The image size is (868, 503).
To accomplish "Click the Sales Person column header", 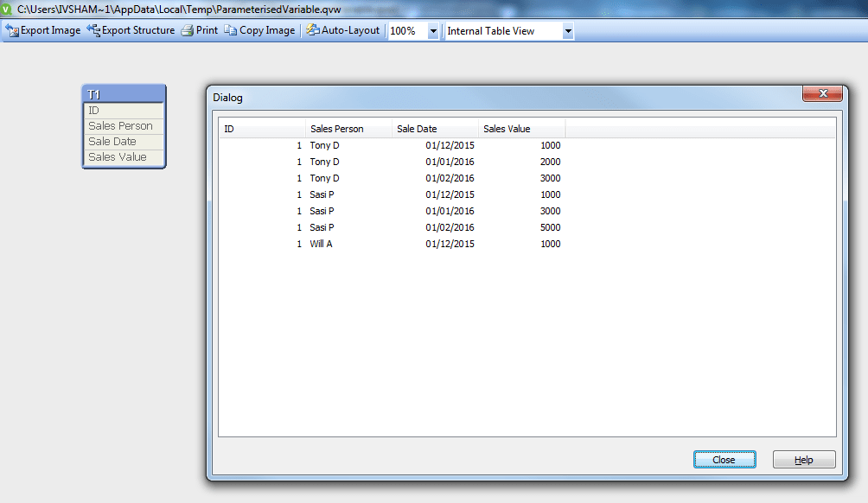I will tap(348, 129).
